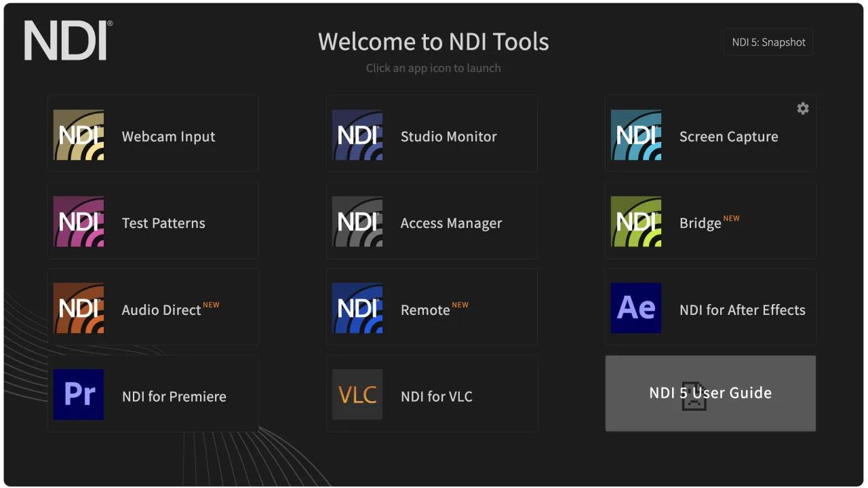Screen dimensions: 868x488
Task: Click the Premiere Pr icon
Action: pyautogui.click(x=79, y=394)
